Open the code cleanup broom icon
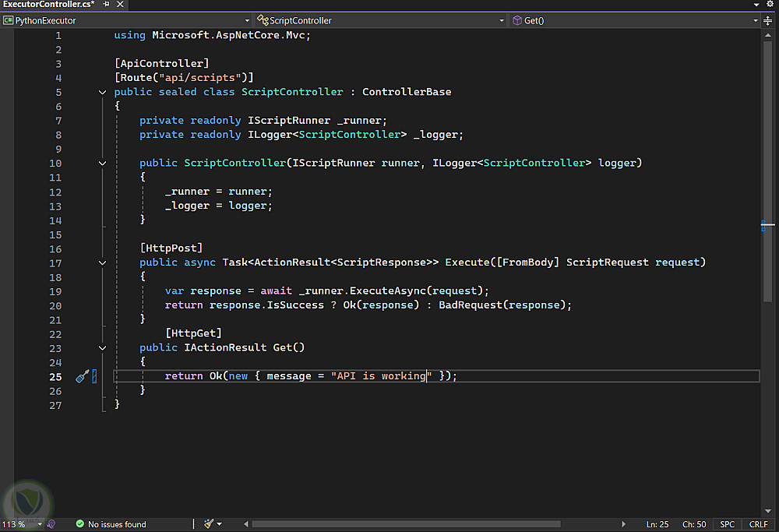 [208, 524]
